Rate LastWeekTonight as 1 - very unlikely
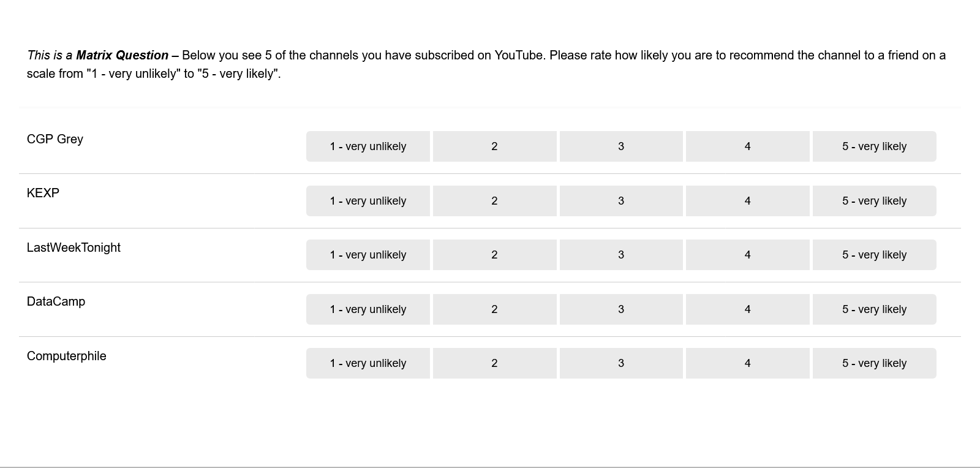Image resolution: width=980 pixels, height=468 pixels. click(x=367, y=254)
